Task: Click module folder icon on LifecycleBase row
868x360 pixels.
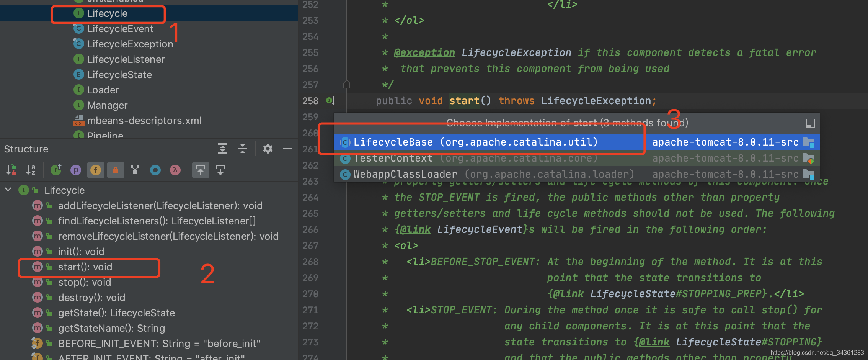Action: point(809,142)
